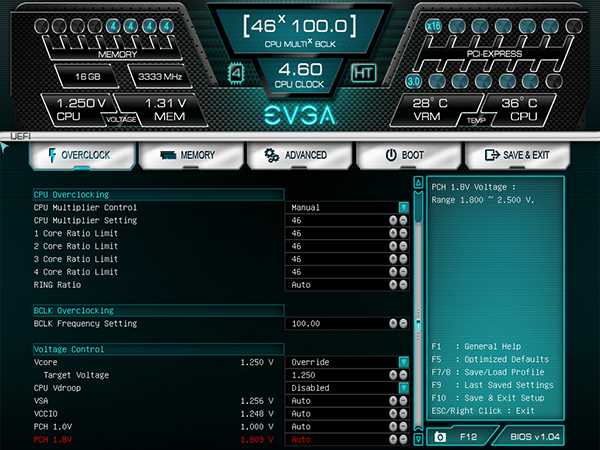Increase VSA voltage setting
This screenshot has height=450, width=600.
coord(393,401)
